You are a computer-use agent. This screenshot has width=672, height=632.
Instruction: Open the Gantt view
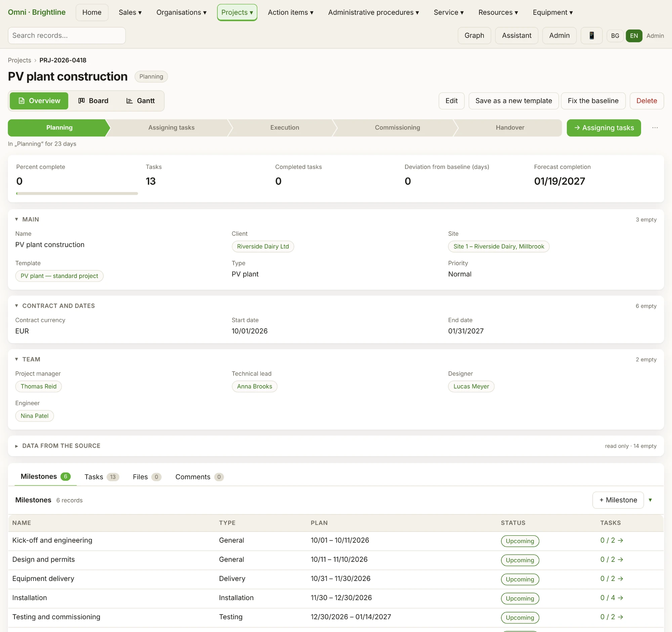[x=140, y=101]
